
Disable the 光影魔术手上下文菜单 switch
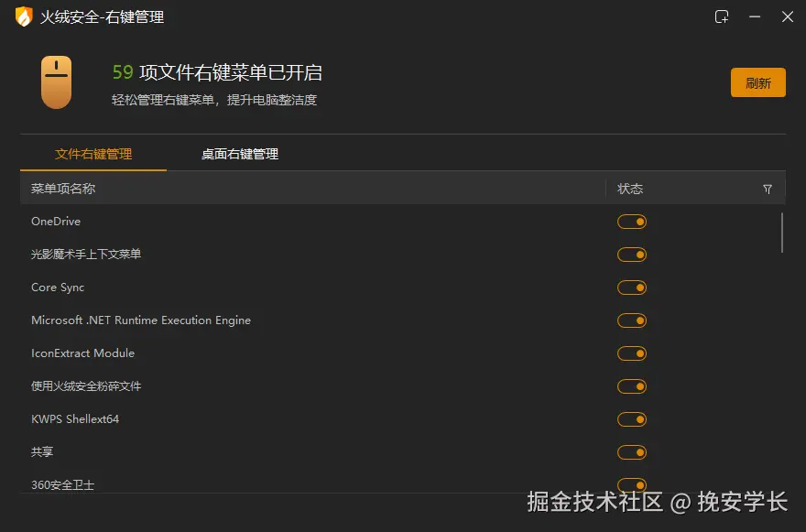point(632,255)
